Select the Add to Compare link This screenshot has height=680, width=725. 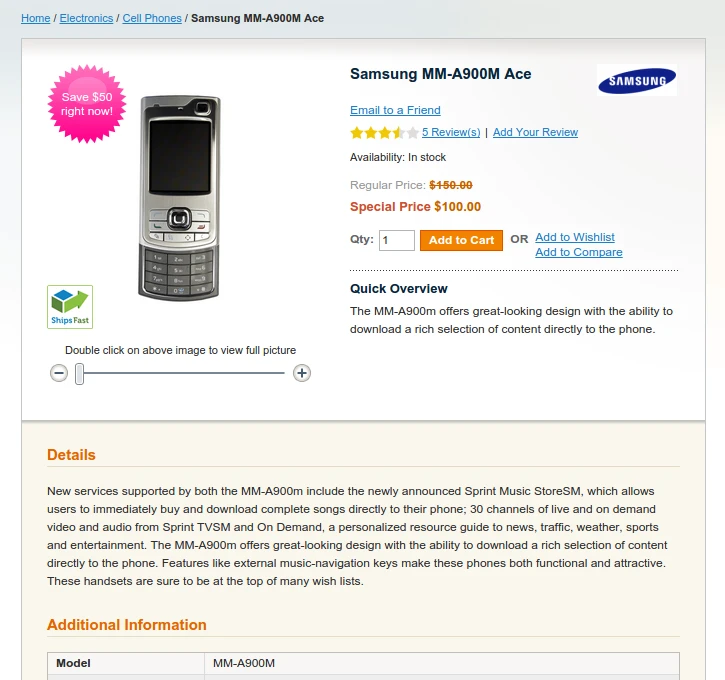click(579, 252)
